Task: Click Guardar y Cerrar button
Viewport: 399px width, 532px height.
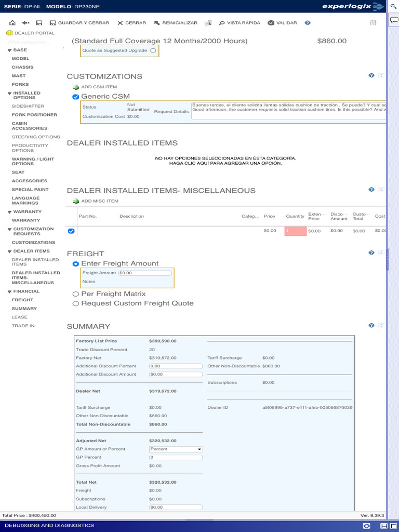Action: coord(79,23)
